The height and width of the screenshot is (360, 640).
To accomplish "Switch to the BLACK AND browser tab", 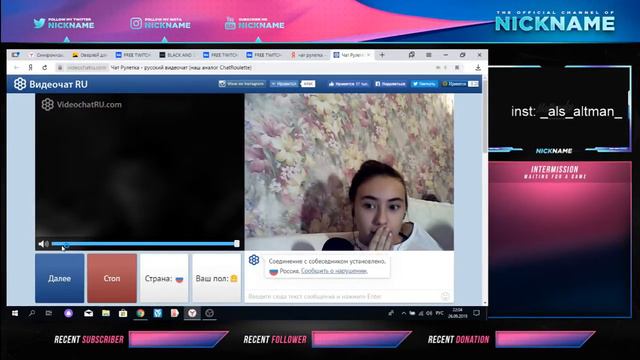I will click(x=178, y=55).
